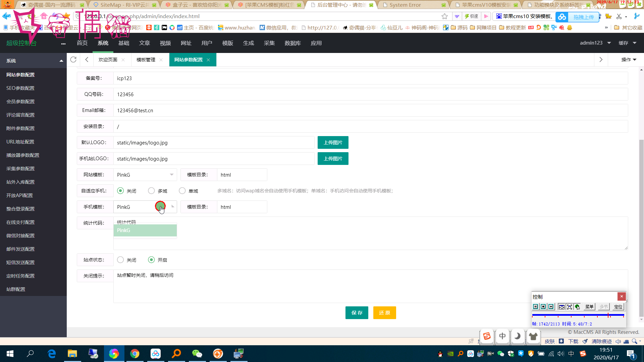Click the 还原 button

385,313
